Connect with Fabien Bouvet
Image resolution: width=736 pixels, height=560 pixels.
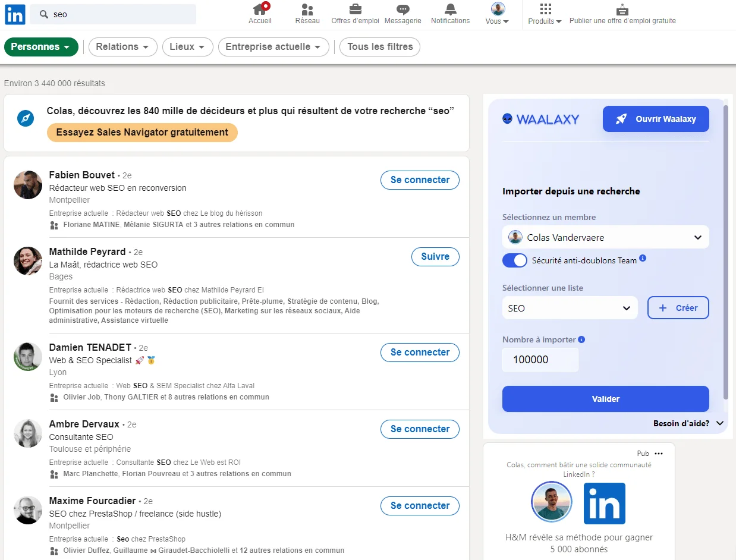tap(420, 180)
